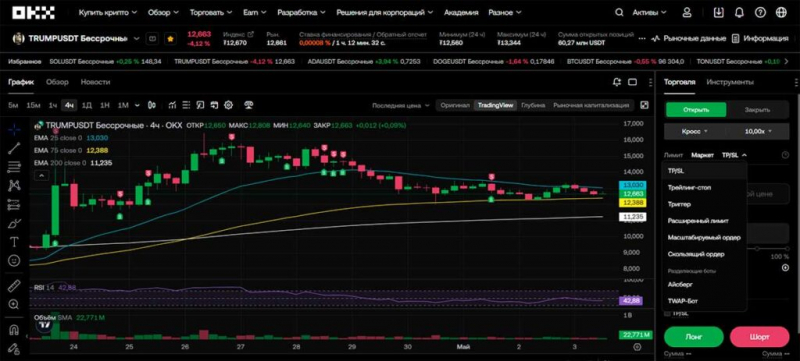Open Рыночные данные link
Image resolution: width=800 pixels, height=361 pixels.
click(x=689, y=38)
